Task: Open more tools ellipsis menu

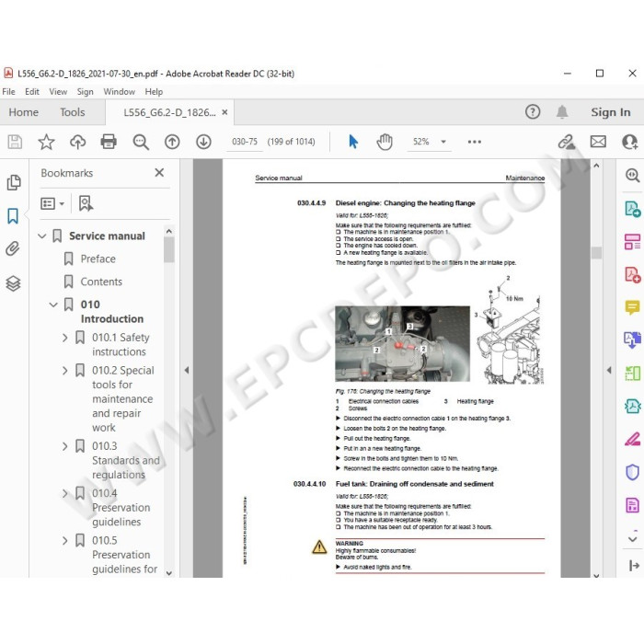Action: pyautogui.click(x=475, y=142)
